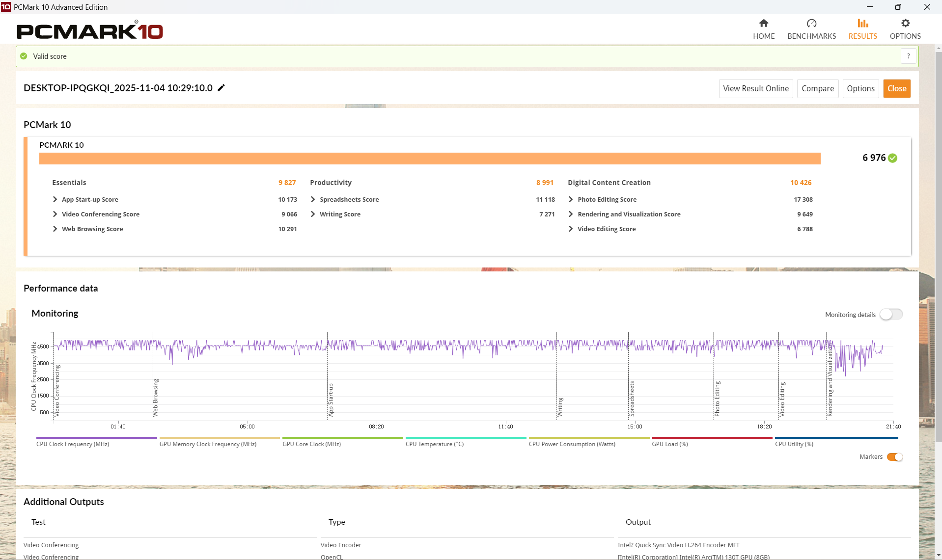This screenshot has height=560, width=942.
Task: Expand the Spreadsheets Score details
Action: pos(313,200)
